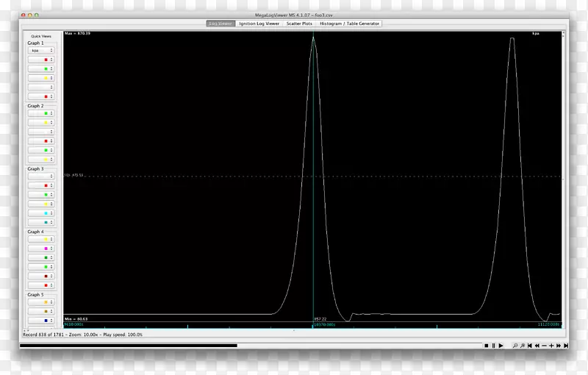Go to Histogram / Table Generator tab
Viewport: 588px width, 375px height.
(x=349, y=24)
